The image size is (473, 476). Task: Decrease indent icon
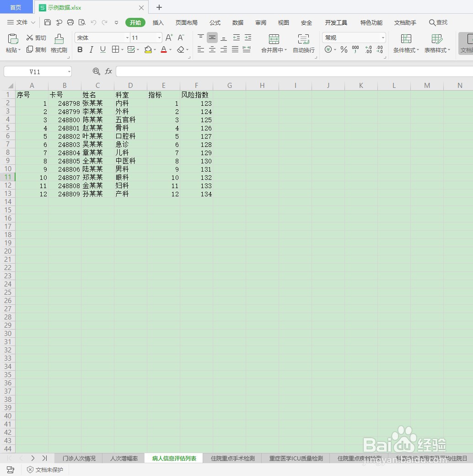236,38
